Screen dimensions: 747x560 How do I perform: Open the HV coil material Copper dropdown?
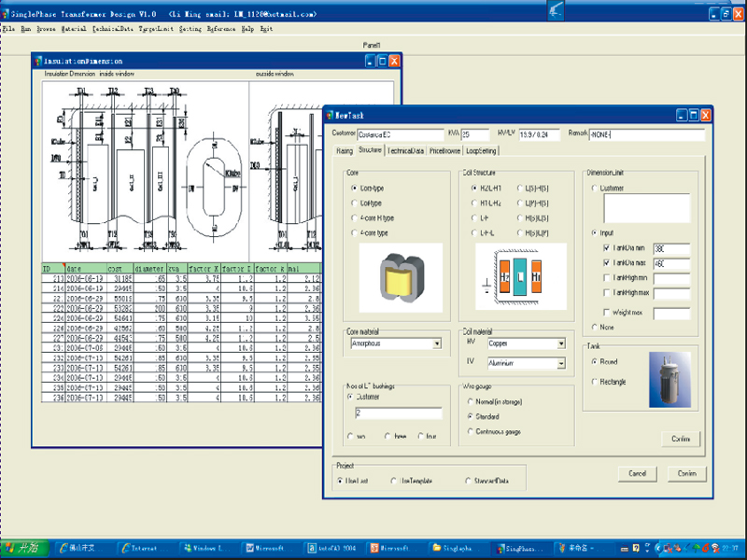(560, 344)
